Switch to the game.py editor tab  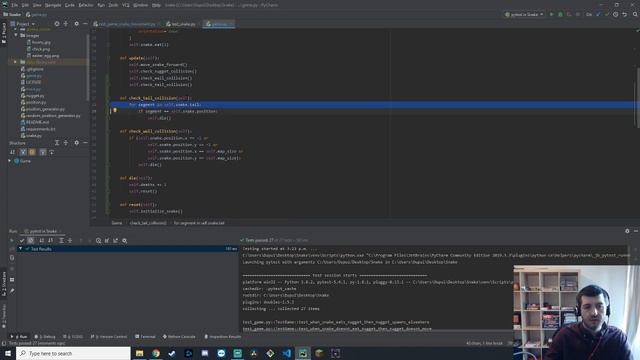[220, 24]
